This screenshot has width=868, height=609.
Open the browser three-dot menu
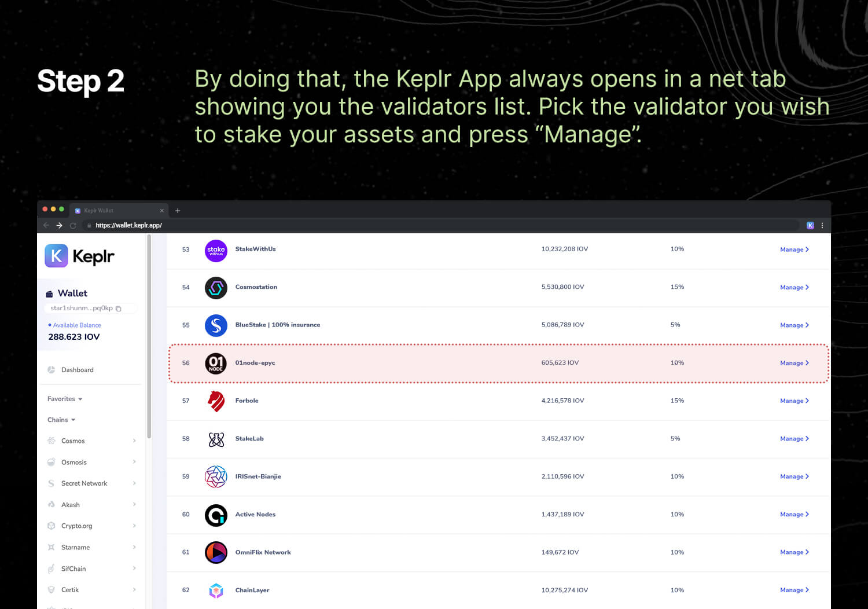point(822,225)
